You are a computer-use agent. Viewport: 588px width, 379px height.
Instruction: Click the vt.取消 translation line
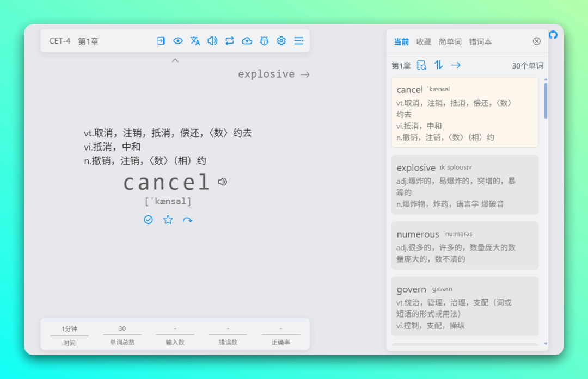tap(168, 133)
